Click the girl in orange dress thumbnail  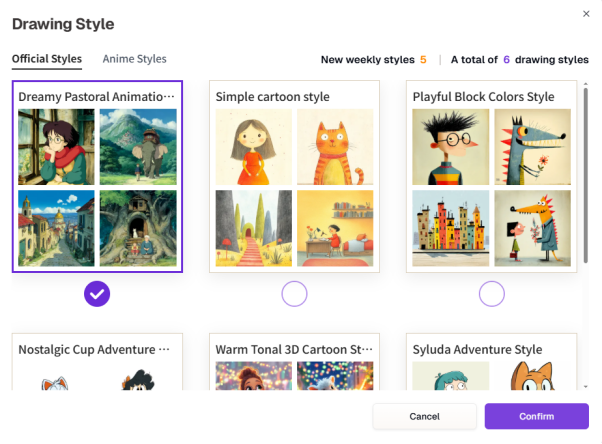click(x=253, y=147)
